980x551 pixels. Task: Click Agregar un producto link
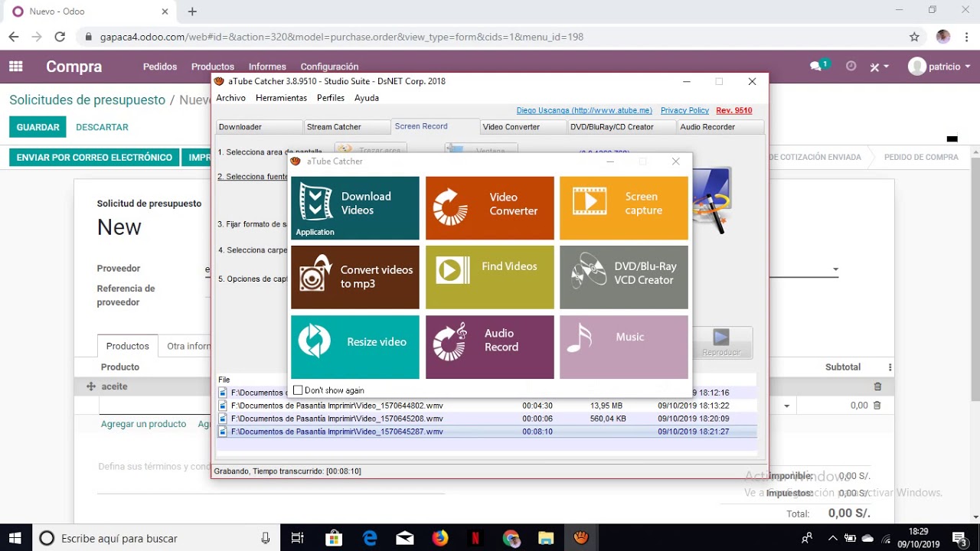(143, 424)
